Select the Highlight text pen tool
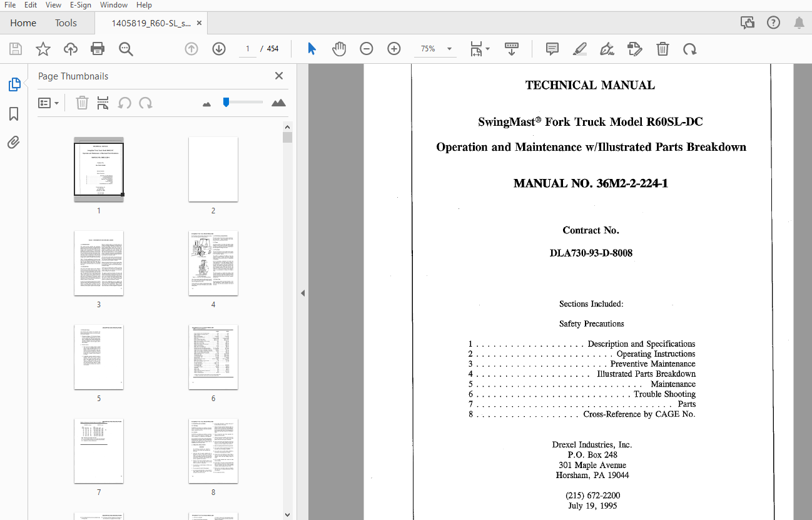Viewport: 812px width, 520px height. (x=580, y=49)
